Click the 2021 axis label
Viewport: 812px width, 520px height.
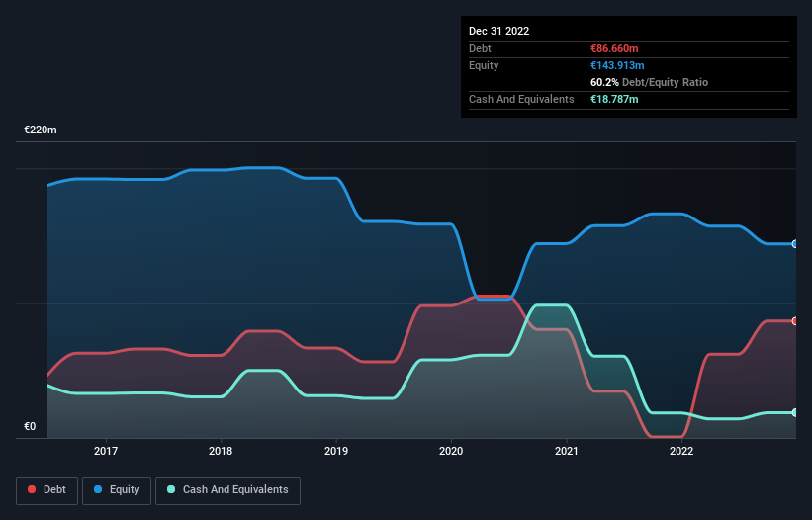pos(567,451)
